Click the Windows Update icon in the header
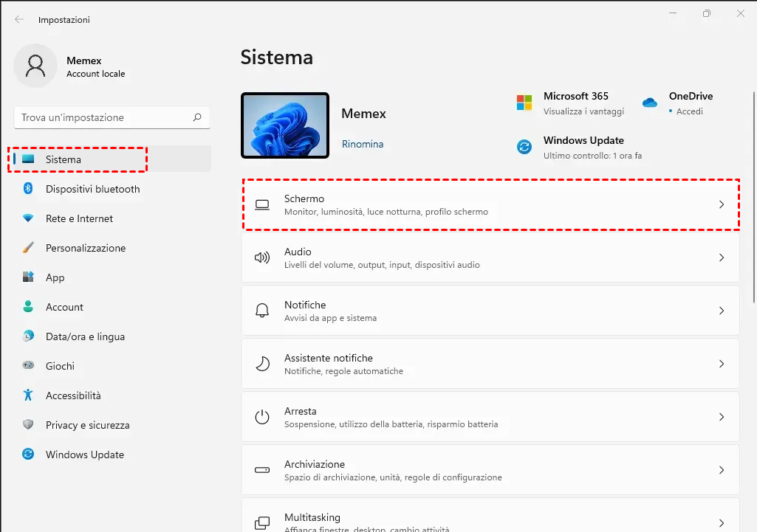757x532 pixels. 524,147
